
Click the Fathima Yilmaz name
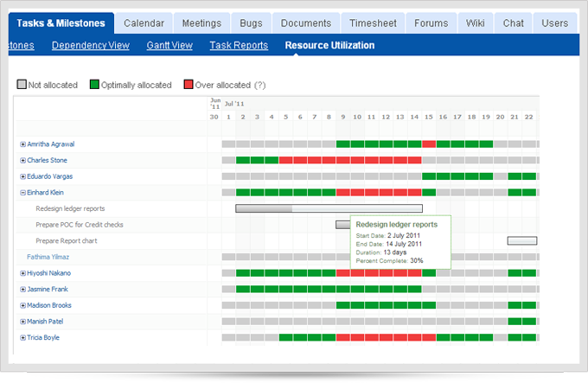pos(48,257)
